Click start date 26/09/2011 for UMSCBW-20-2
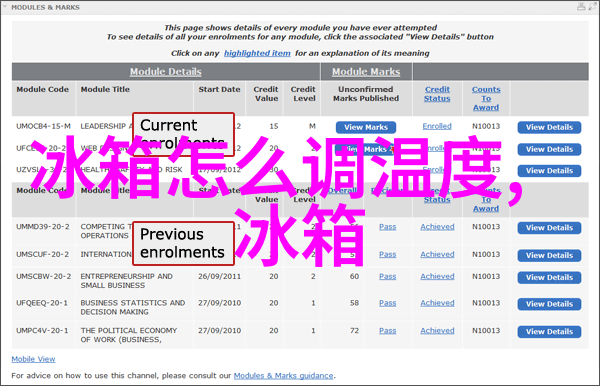The height and width of the screenshot is (386, 600). pyautogui.click(x=220, y=276)
